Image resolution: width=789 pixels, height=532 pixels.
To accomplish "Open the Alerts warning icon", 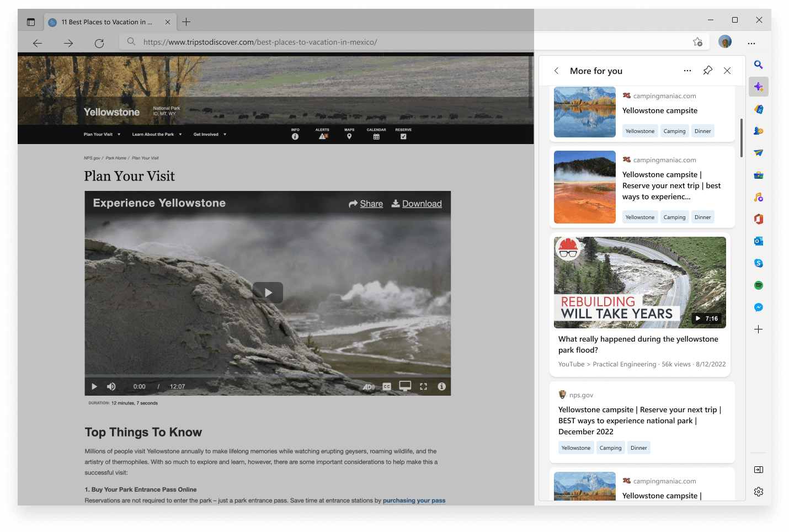I will pos(323,134).
